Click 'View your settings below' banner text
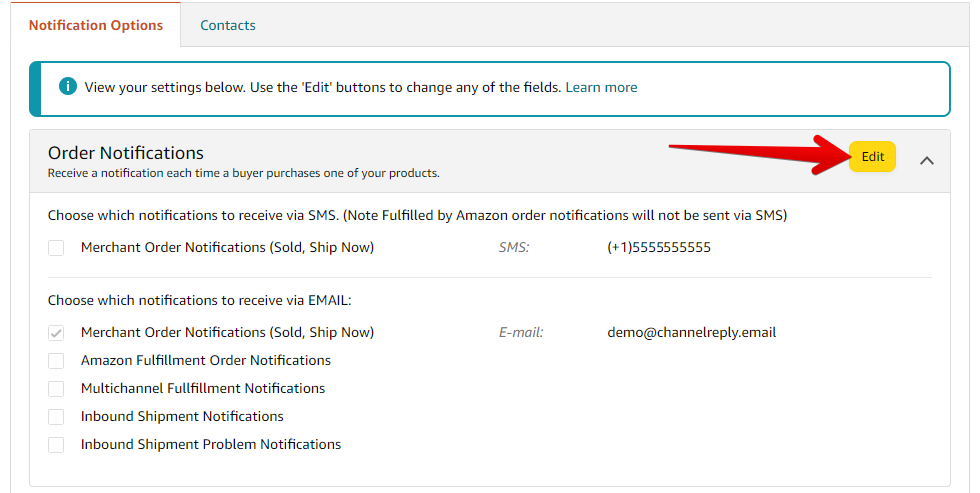The image size is (980, 493). pos(322,87)
